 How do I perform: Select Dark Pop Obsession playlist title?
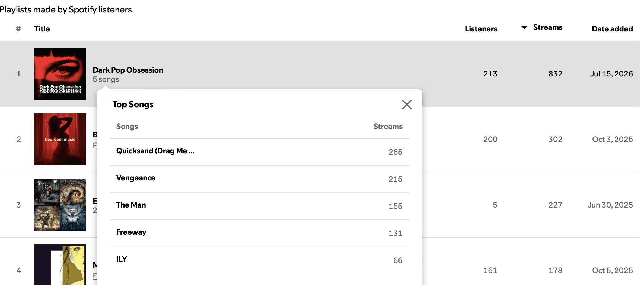(x=128, y=70)
